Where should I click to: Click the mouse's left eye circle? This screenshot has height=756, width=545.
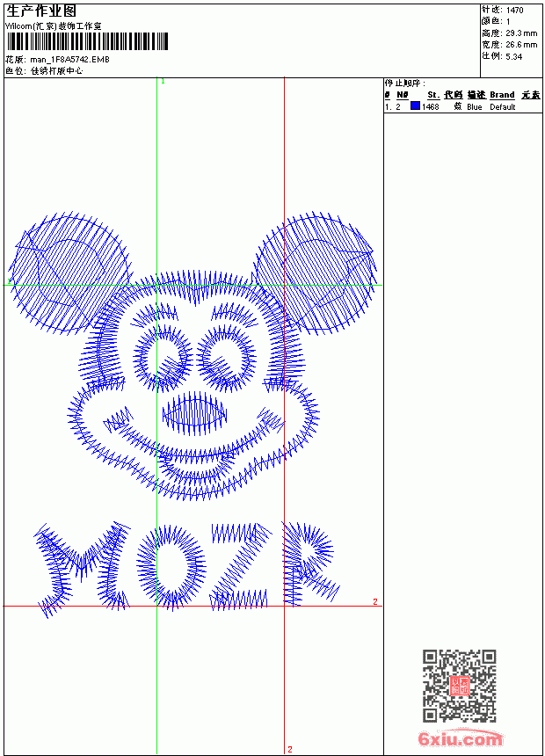[x=163, y=358]
